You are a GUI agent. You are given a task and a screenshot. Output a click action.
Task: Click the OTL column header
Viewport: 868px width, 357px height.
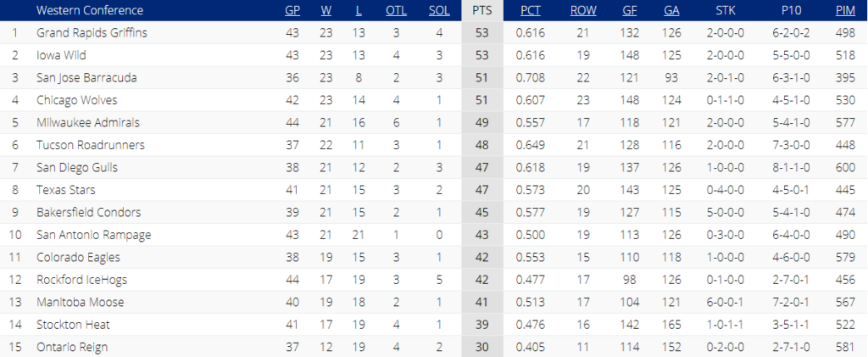(396, 10)
